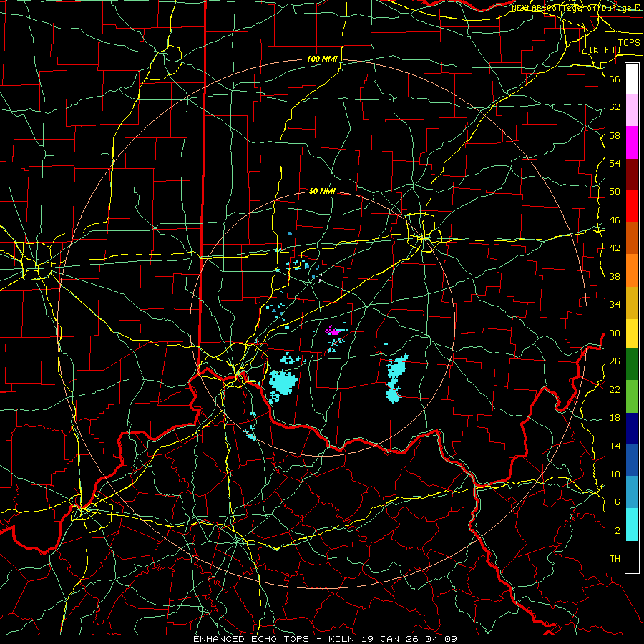The height and width of the screenshot is (644, 644).
Task: Pick the navy blue legend band
Action: pos(632,429)
